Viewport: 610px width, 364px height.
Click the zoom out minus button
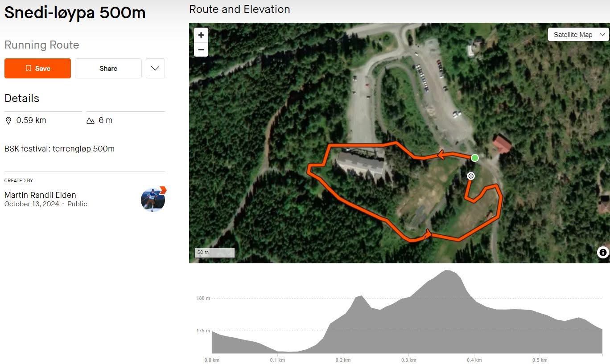pyautogui.click(x=201, y=49)
